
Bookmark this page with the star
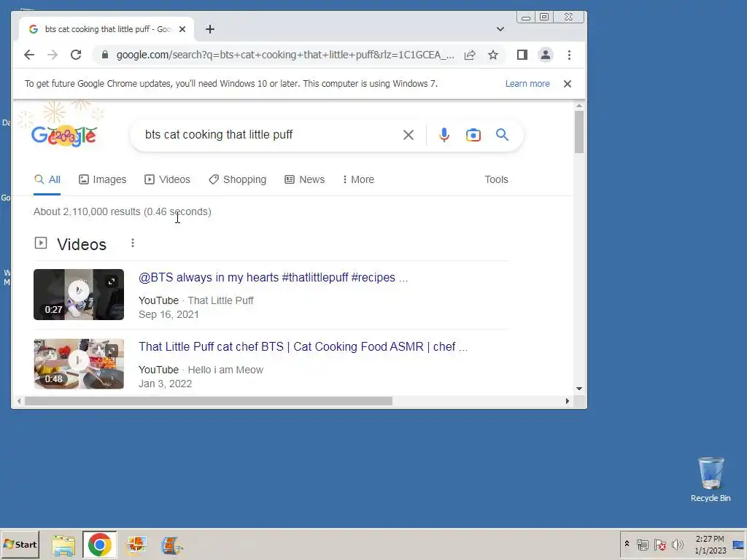pos(493,55)
